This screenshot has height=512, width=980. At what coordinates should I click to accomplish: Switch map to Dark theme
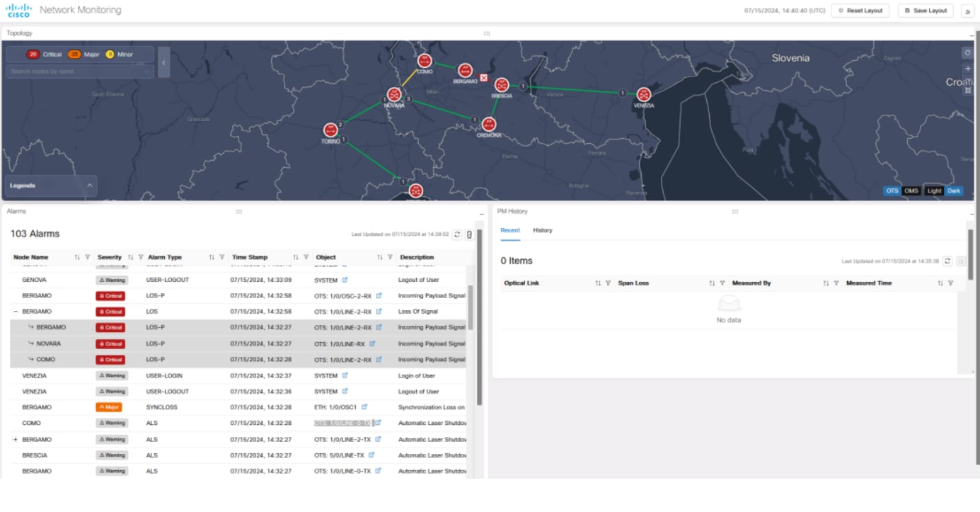(x=954, y=190)
